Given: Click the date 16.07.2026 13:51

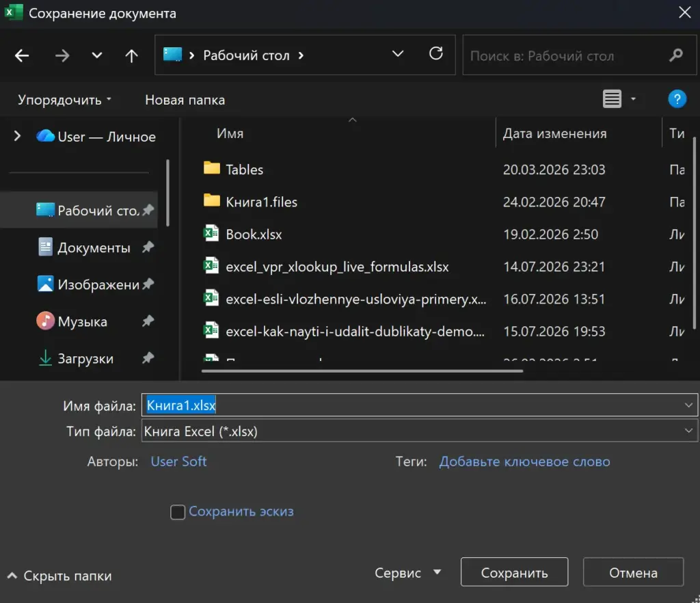Looking at the screenshot, I should (x=554, y=299).
